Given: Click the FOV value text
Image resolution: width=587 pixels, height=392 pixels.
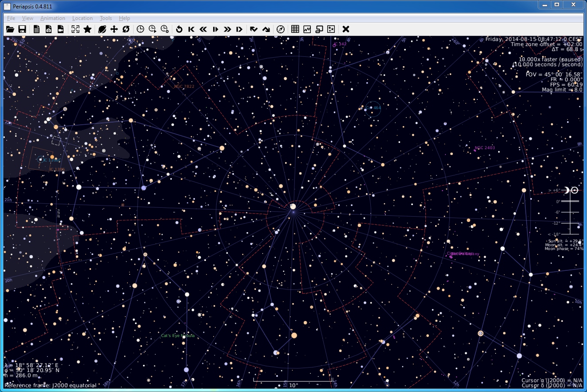Looking at the screenshot, I should pos(554,74).
